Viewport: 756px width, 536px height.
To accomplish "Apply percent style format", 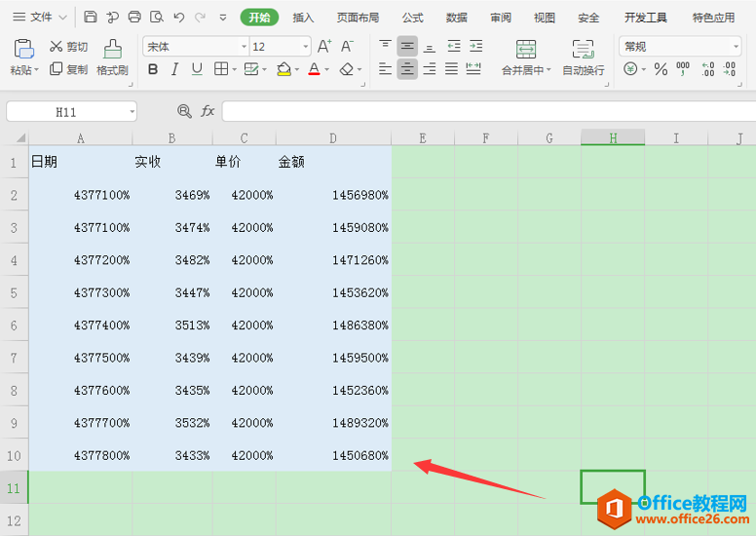I will tap(661, 69).
